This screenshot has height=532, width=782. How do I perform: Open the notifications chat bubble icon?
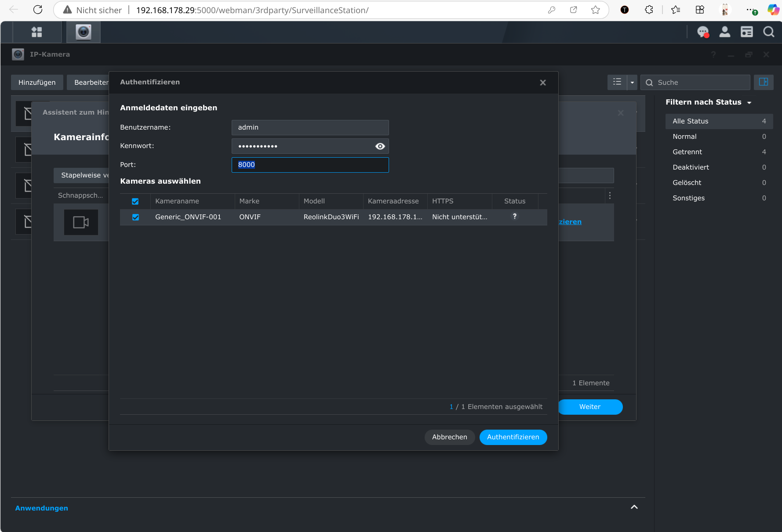(703, 32)
